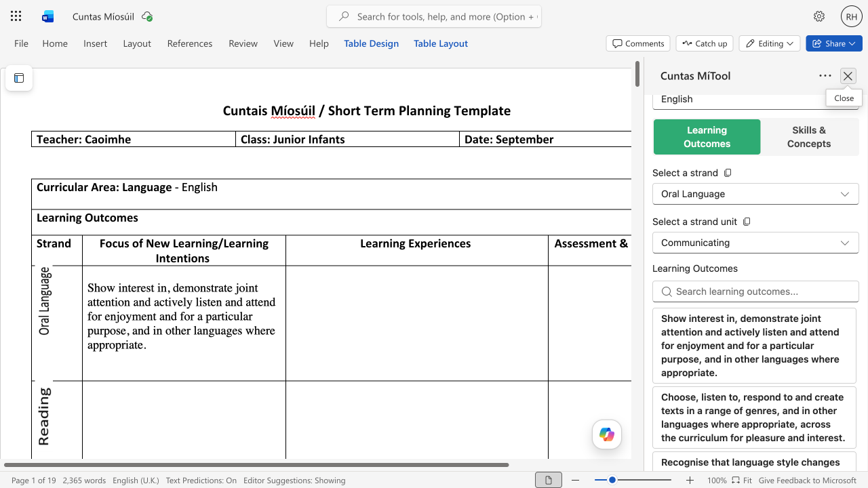Click the Search learning outcomes field
Viewport: 868px width, 488px height.
pos(755,291)
